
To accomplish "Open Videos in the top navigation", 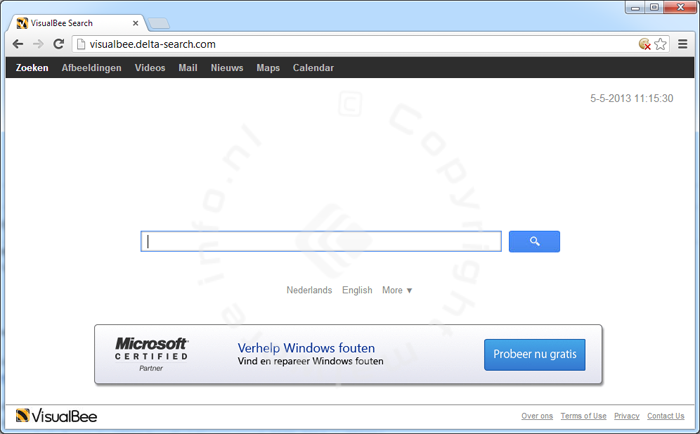I will coord(150,68).
